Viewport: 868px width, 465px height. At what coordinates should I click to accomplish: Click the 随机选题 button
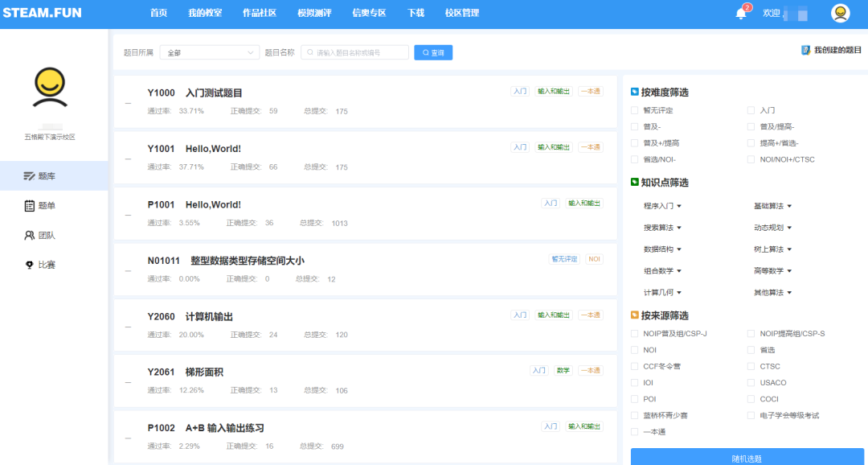pos(747,458)
